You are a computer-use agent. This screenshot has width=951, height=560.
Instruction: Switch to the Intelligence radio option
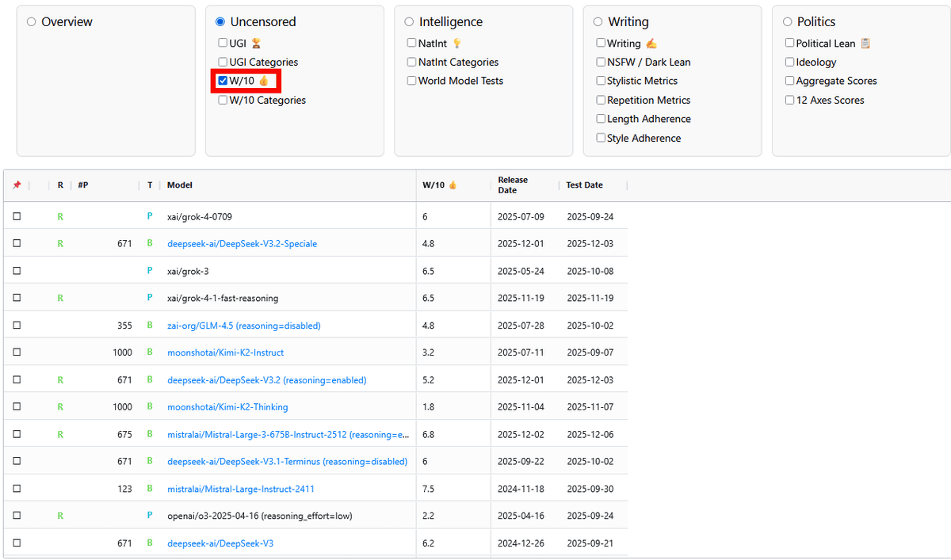409,22
